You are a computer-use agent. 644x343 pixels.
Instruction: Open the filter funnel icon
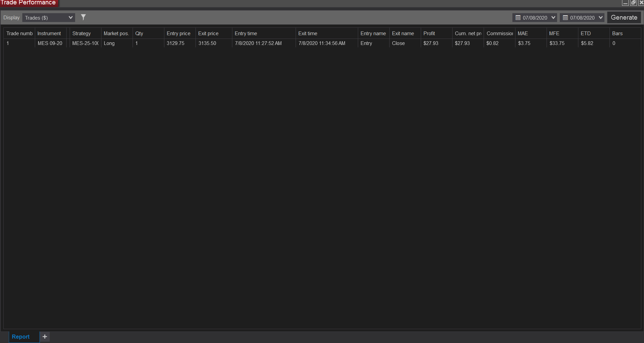(x=83, y=17)
